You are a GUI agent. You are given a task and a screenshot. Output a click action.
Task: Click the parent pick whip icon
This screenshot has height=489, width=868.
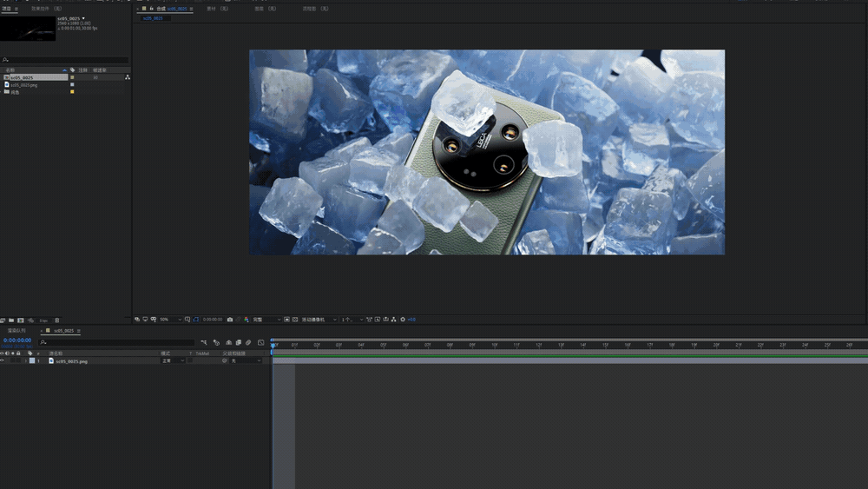225,361
